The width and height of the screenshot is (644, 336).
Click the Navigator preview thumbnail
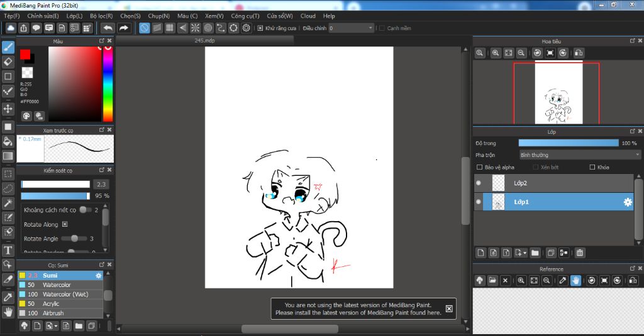[x=558, y=93]
